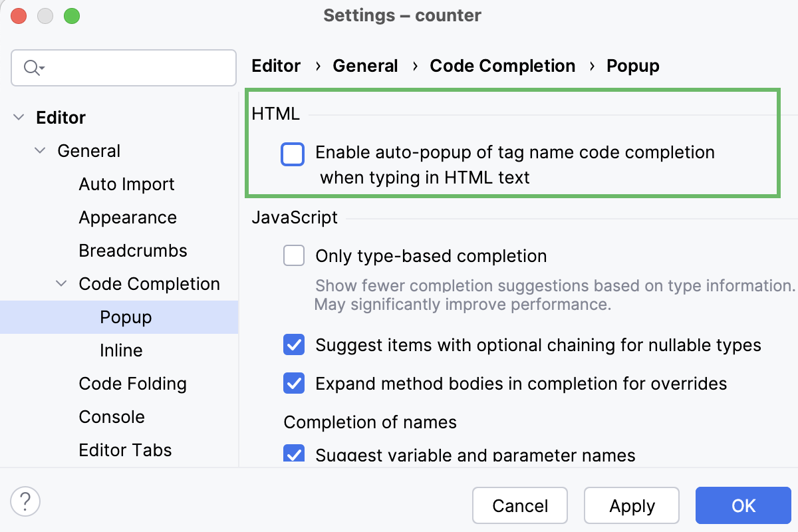Screen dimensions: 798x532
Task: Select Inline under Code Completion
Action: tap(121, 350)
